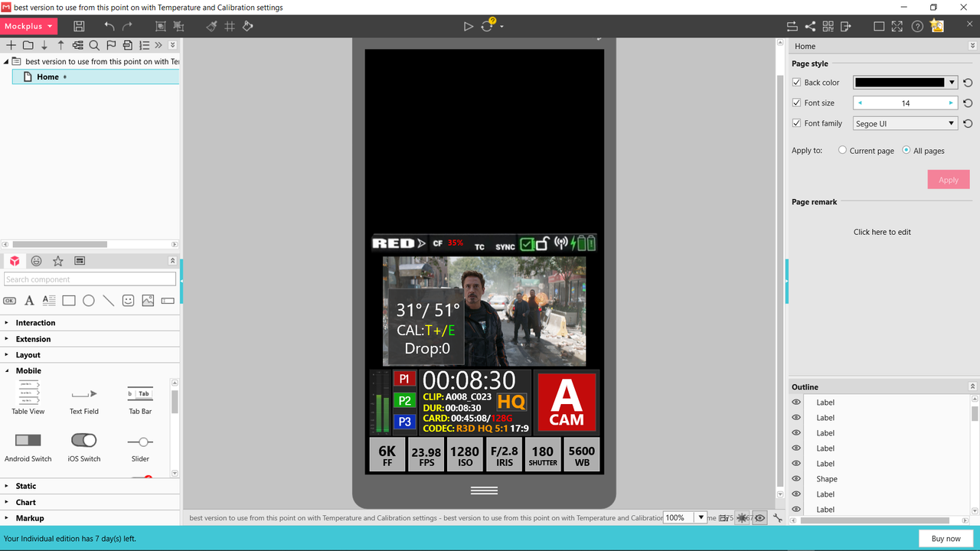
Task: Collapse the component panel with the up chevrons
Action: pyautogui.click(x=172, y=261)
